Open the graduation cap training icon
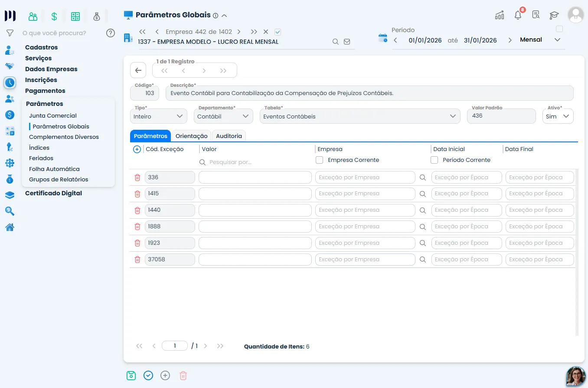The width and height of the screenshot is (588, 388). click(x=554, y=15)
